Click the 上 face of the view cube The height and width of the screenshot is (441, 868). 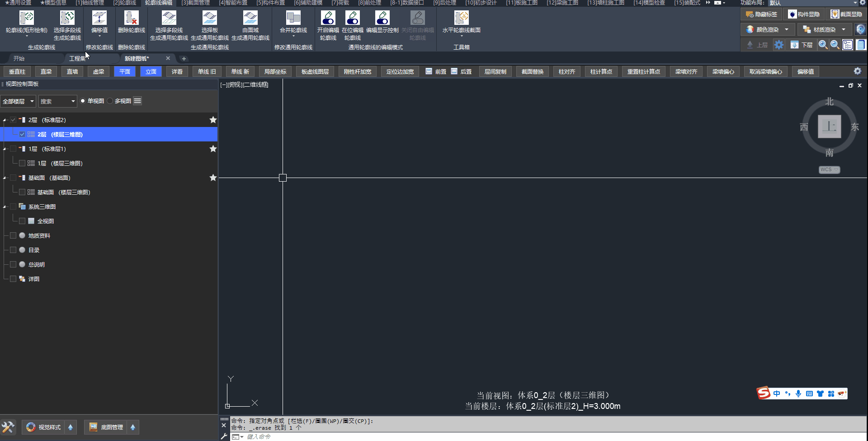(829, 127)
